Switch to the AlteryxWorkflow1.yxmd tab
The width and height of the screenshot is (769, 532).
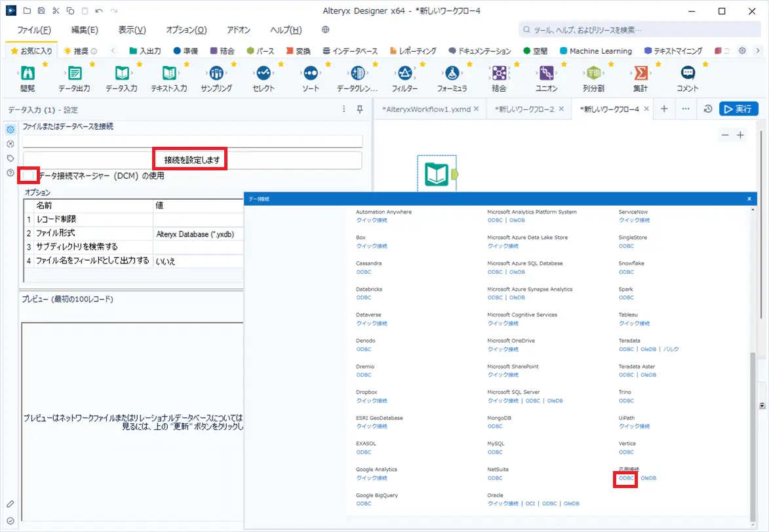(x=425, y=109)
